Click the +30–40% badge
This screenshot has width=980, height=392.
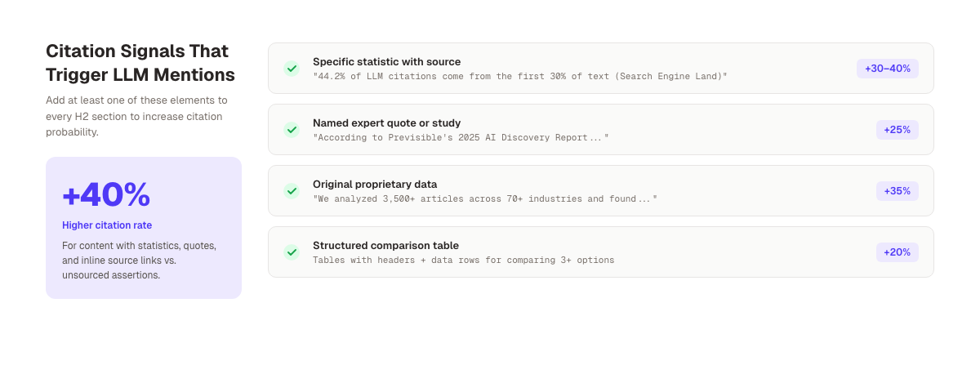(888, 69)
